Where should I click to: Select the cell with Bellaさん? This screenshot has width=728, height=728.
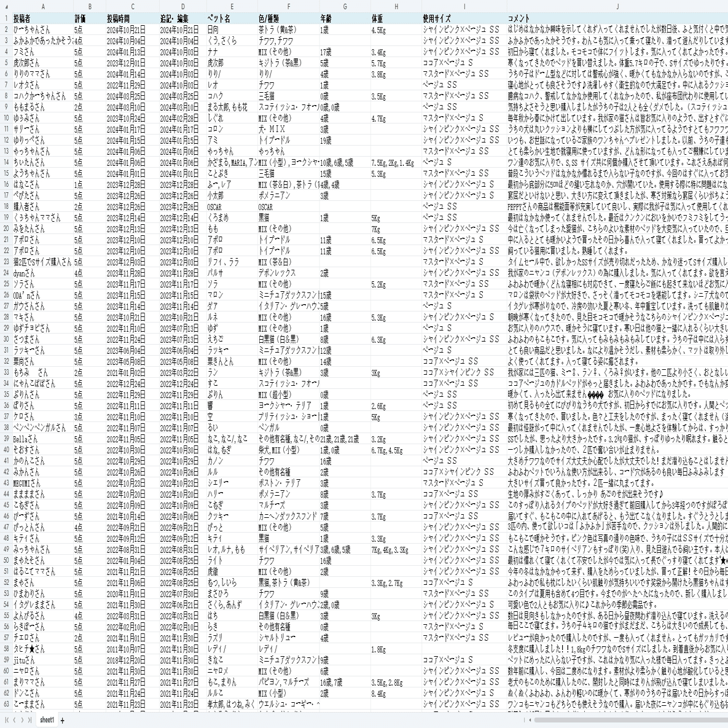(x=43, y=439)
